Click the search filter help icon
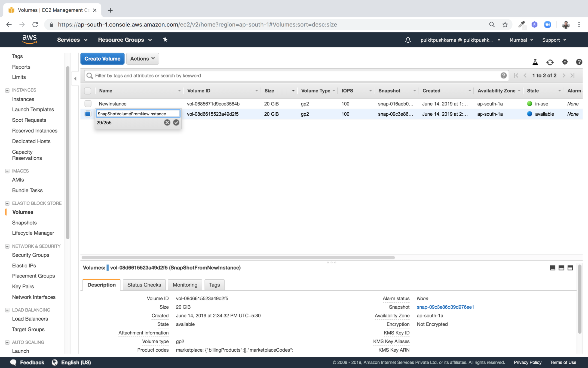This screenshot has width=588, height=368. click(503, 76)
